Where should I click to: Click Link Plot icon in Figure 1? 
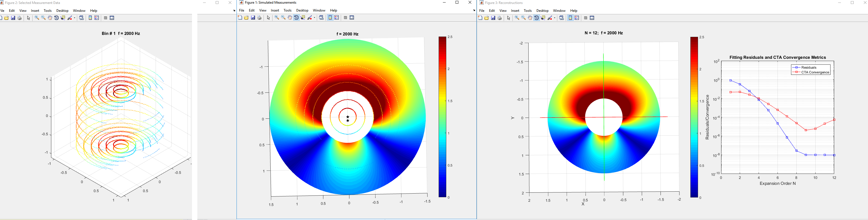[x=321, y=17]
